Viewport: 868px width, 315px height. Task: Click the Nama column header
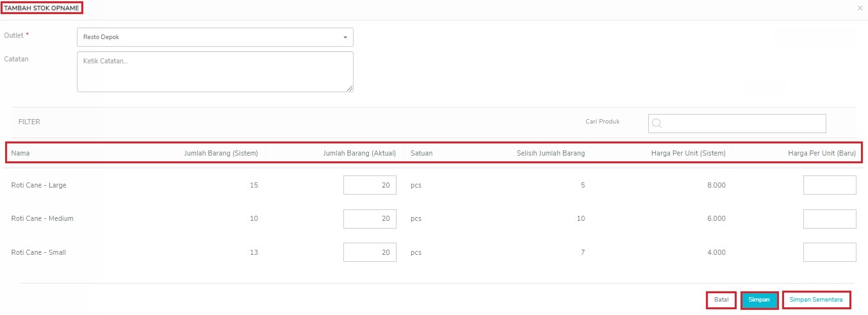click(20, 153)
